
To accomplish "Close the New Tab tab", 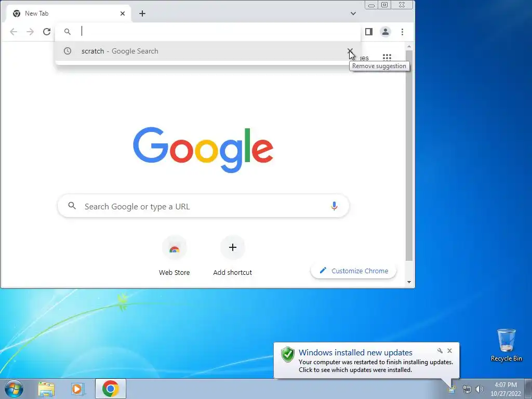I will [123, 14].
